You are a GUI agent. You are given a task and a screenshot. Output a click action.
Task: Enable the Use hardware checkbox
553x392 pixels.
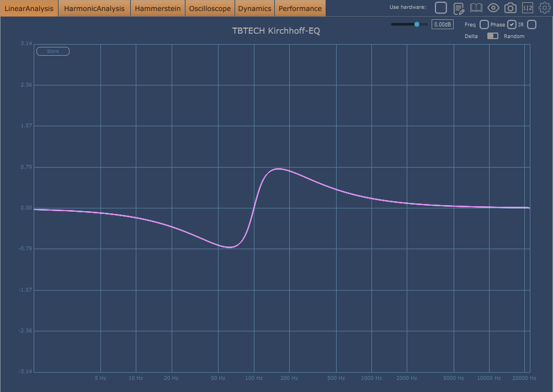click(440, 8)
